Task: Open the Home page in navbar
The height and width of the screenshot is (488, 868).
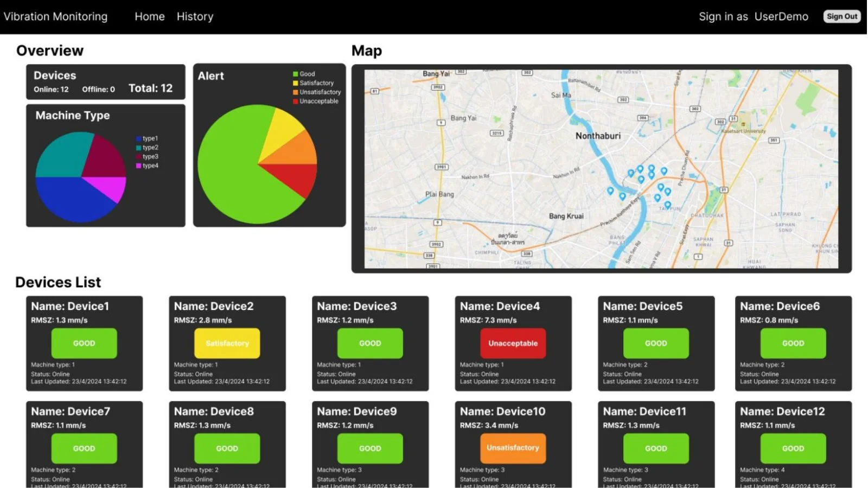Action: pos(150,17)
